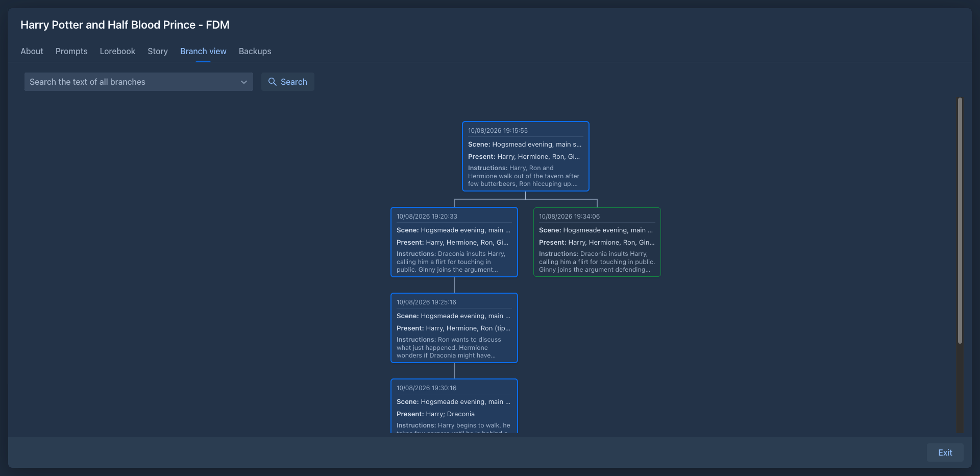Select the branch node dated 19:30:16
980x476 pixels.
click(x=454, y=406)
